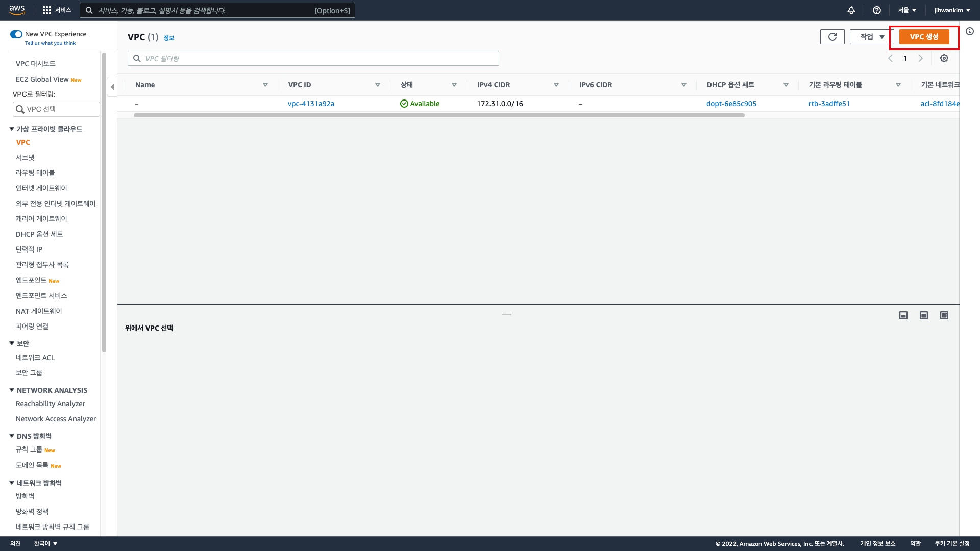Click the sidebar vertical scrollbar
980x551 pixels.
pyautogui.click(x=104, y=202)
